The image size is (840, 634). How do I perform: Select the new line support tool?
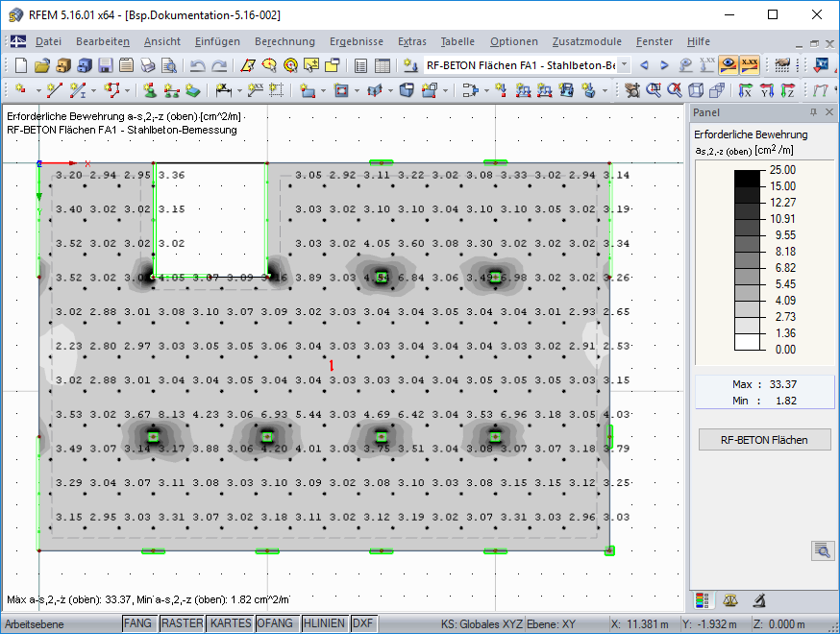point(171,90)
